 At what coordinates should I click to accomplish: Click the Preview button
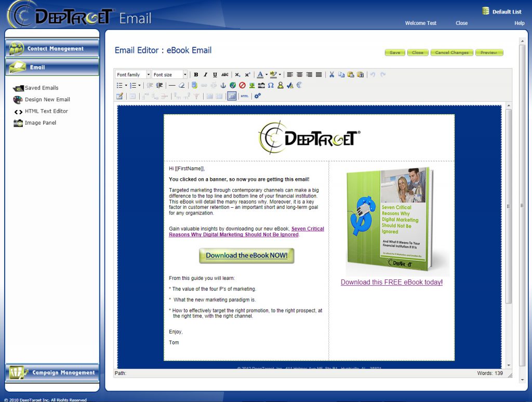[489, 52]
